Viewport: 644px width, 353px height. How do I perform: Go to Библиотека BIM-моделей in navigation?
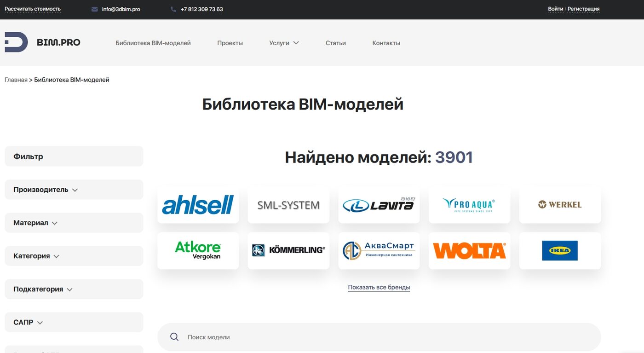coord(153,43)
